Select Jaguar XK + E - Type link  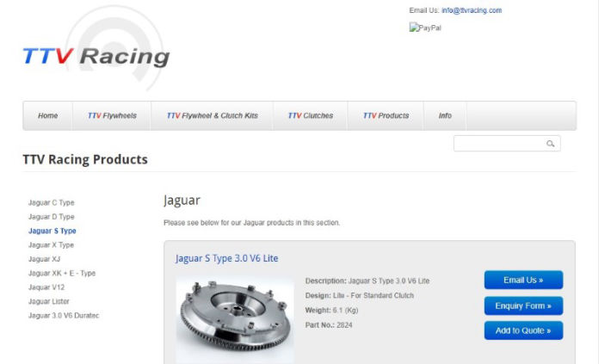click(62, 273)
